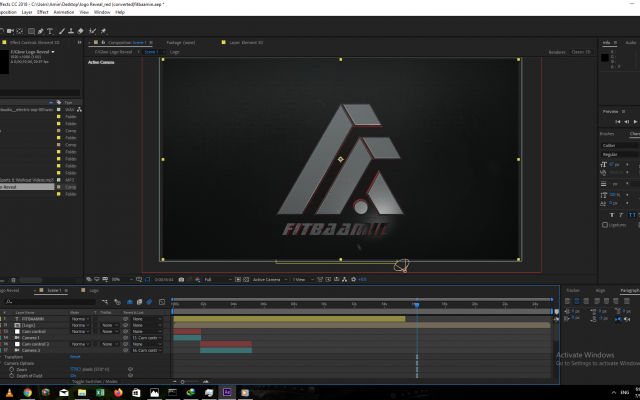Image resolution: width=640 pixels, height=400 pixels.
Task: Toggle Depth of Field On value
Action: (x=73, y=376)
